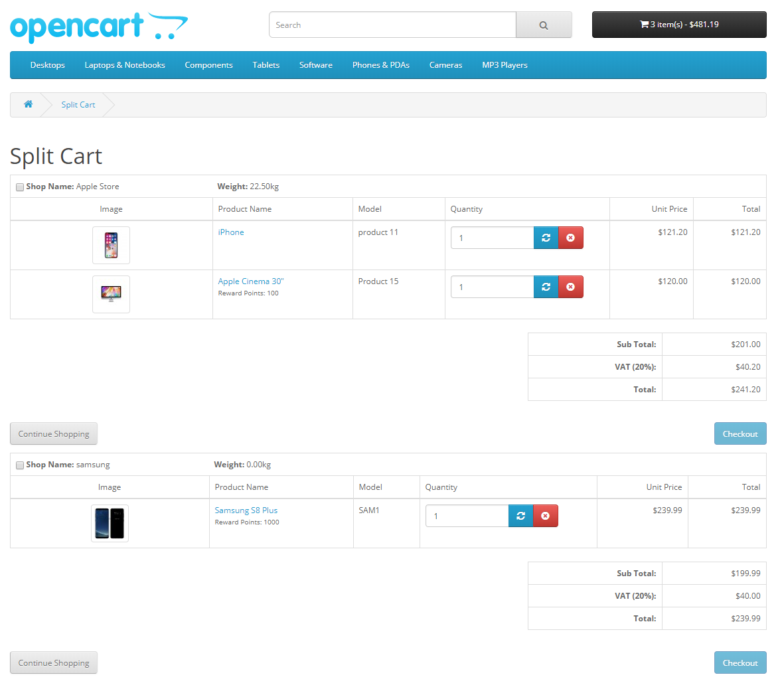Update iPhone quantity with refresh icon
This screenshot has width=784, height=695.
546,238
